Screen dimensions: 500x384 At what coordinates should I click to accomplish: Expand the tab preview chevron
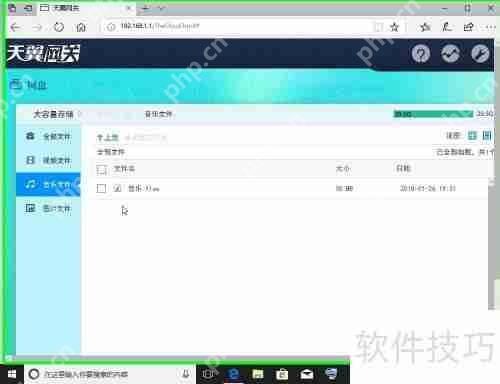pyautogui.click(x=161, y=9)
